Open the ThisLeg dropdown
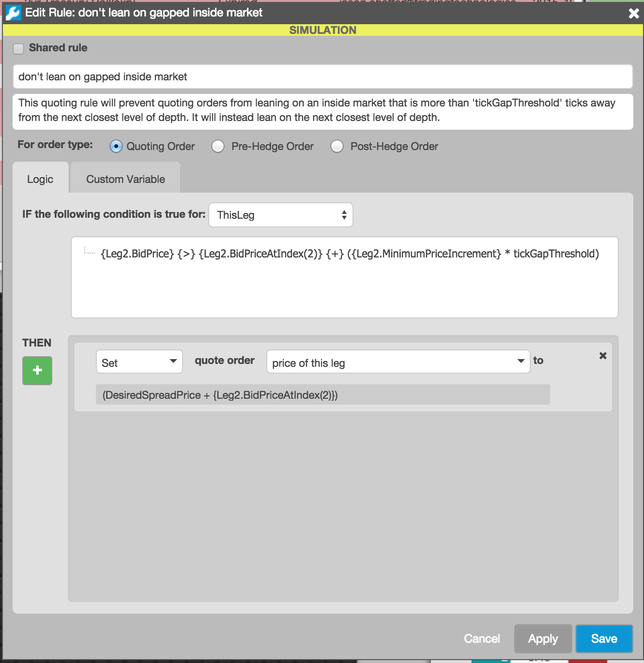The image size is (644, 663). point(281,215)
